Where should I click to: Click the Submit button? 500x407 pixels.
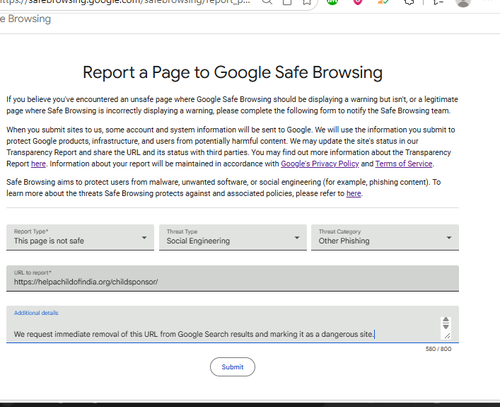point(233,367)
